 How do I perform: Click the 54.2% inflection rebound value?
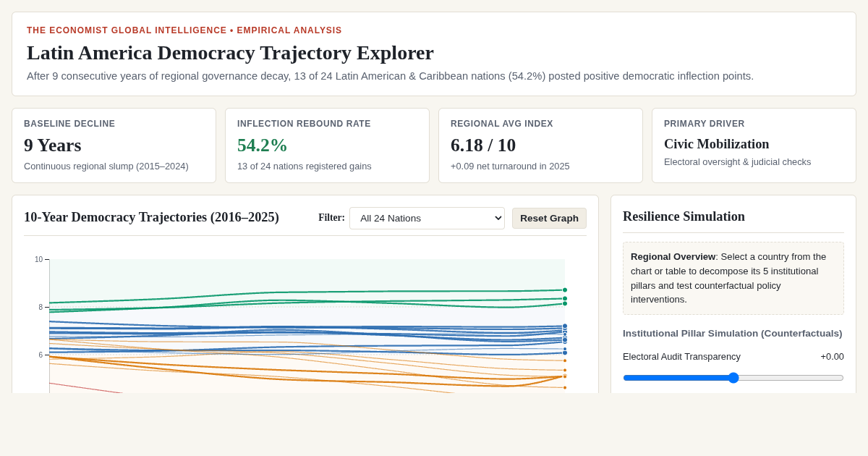point(263,145)
